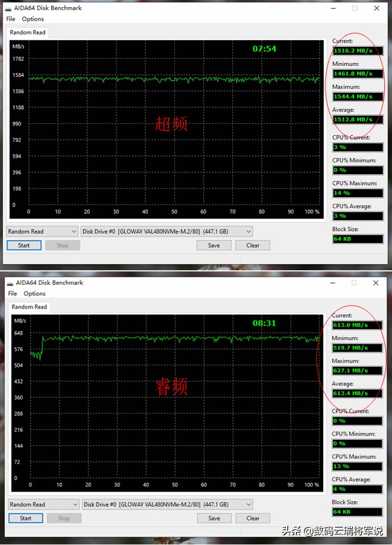The width and height of the screenshot is (392, 545).
Task: Click Minimum value 519.7 MB/s field
Action: [357, 348]
